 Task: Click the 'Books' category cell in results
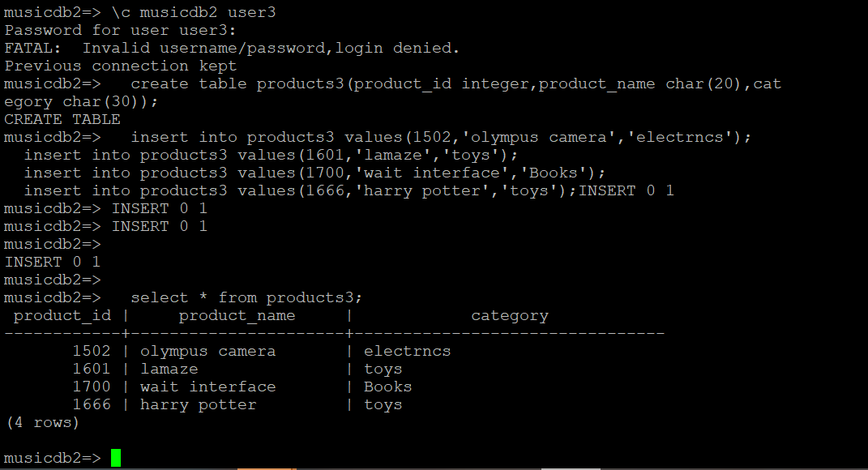pos(387,387)
